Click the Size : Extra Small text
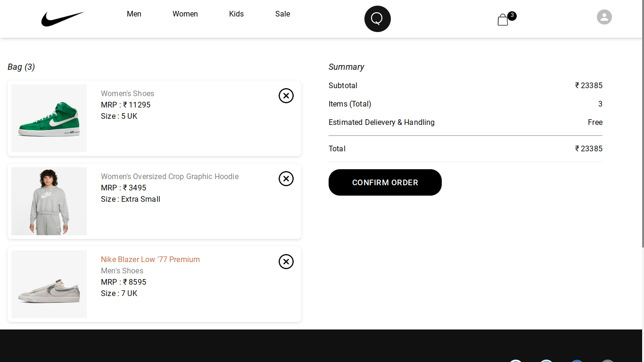 point(131,199)
